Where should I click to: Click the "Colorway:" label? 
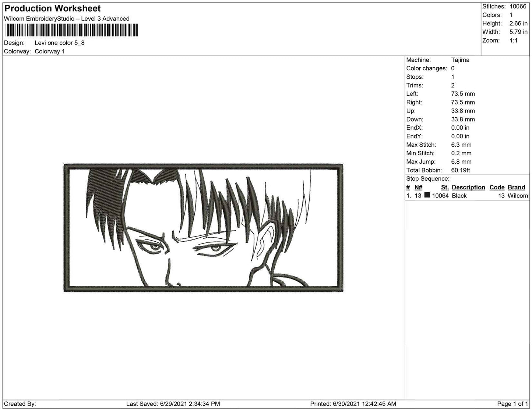coord(17,51)
